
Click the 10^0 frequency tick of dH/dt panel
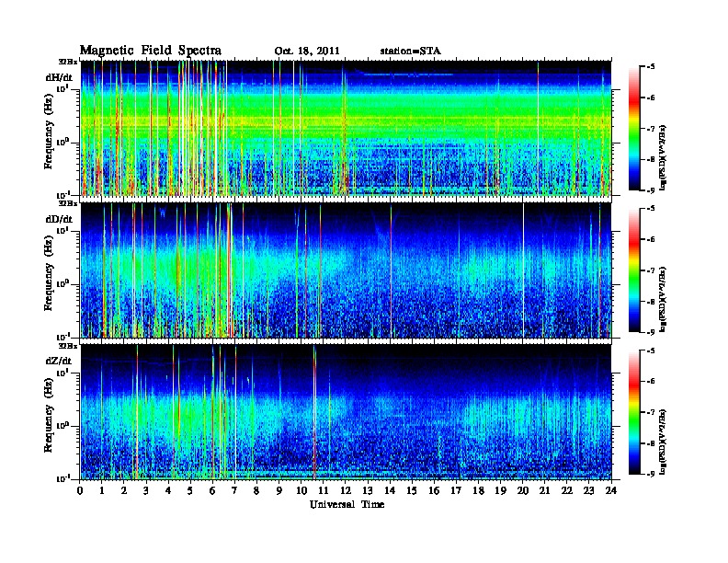63,142
